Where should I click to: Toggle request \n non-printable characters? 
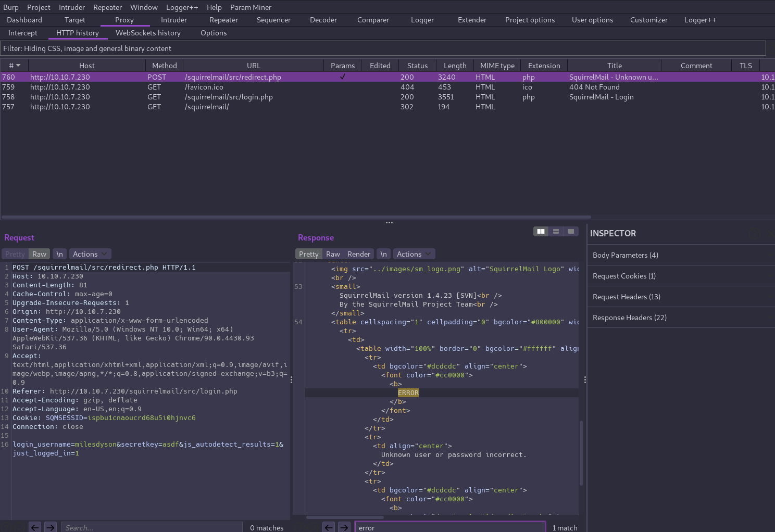(x=60, y=254)
